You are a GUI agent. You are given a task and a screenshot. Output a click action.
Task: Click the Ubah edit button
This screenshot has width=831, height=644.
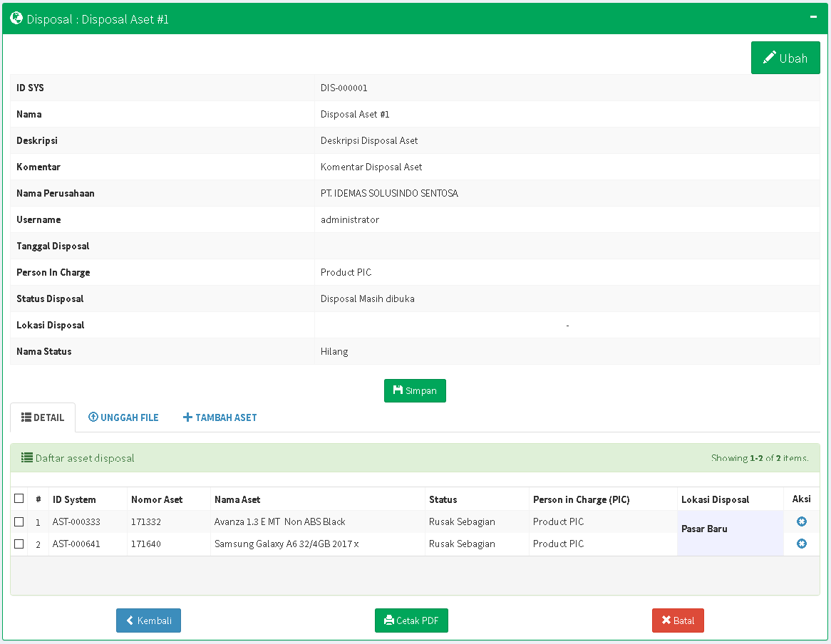(785, 58)
